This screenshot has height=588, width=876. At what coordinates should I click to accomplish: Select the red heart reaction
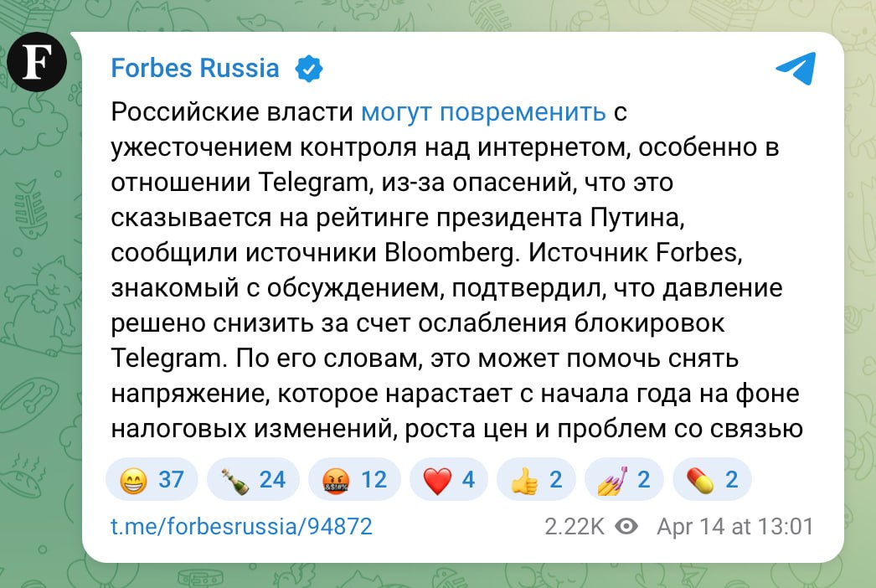click(x=449, y=479)
